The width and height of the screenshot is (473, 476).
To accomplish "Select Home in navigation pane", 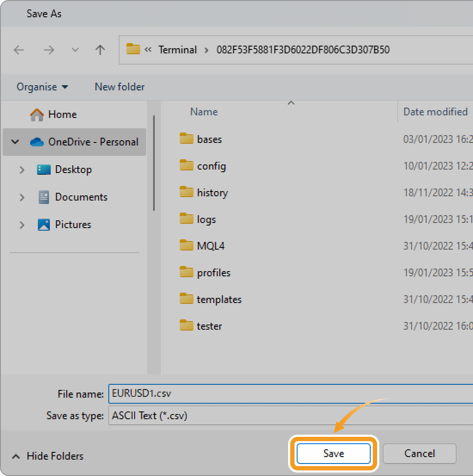I will pos(62,114).
